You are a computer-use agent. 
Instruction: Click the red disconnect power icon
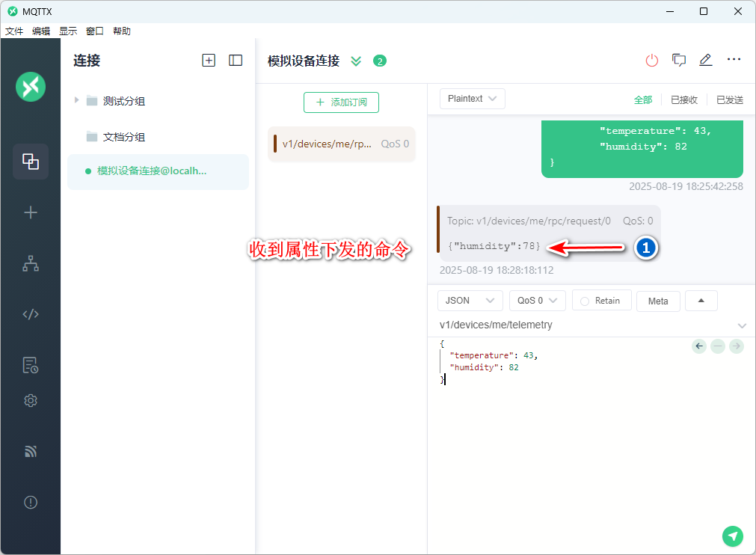(652, 61)
